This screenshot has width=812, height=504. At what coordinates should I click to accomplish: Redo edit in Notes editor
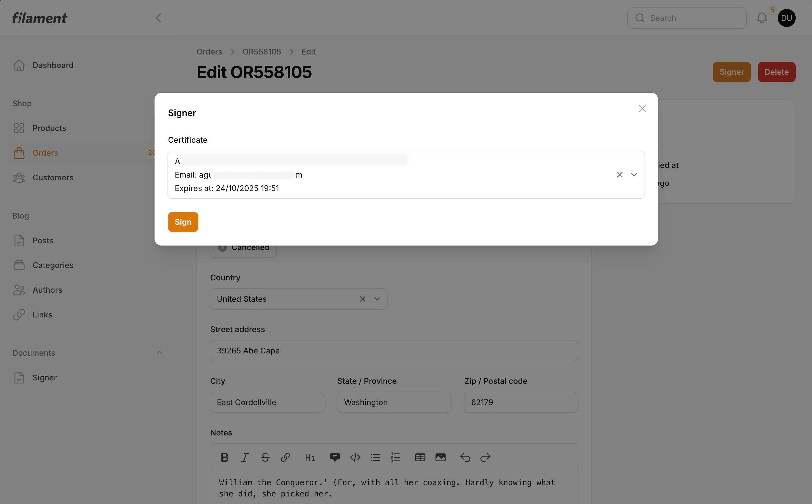click(x=485, y=457)
